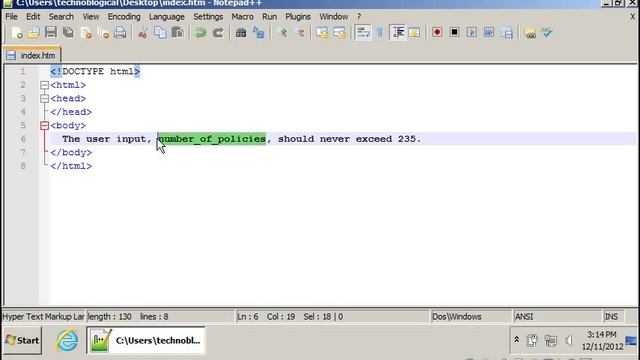Open the Window menu
640x360 pixels.
pos(333,17)
